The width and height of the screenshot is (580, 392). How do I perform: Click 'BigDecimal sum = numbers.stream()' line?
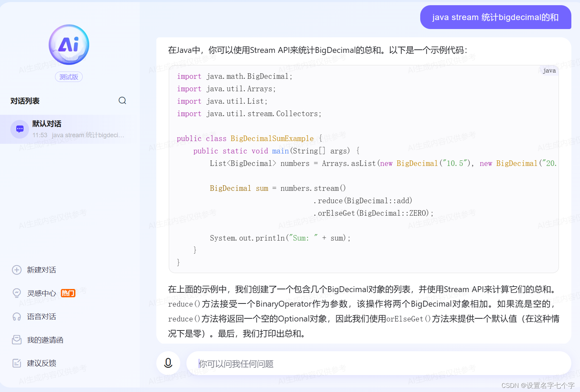pyautogui.click(x=278, y=188)
